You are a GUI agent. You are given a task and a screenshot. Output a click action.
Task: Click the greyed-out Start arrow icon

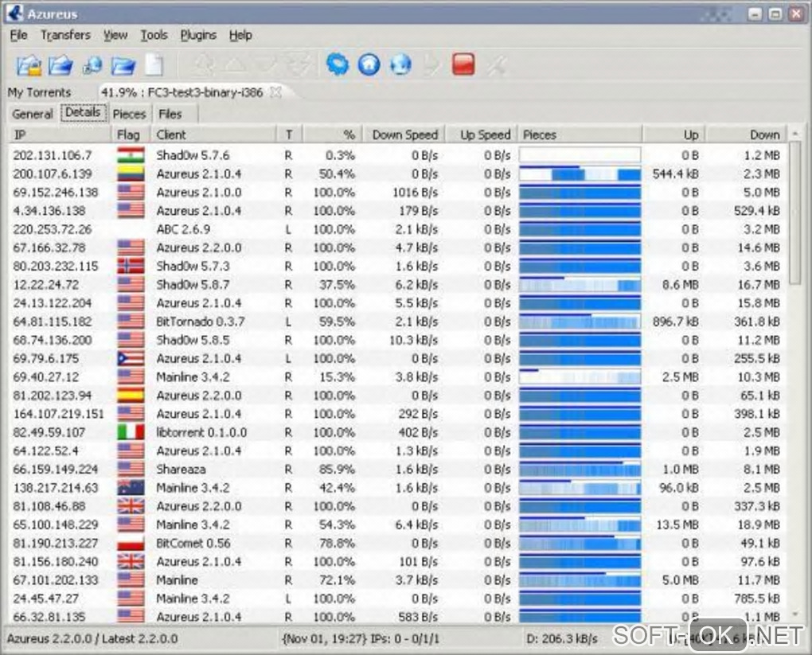[431, 65]
